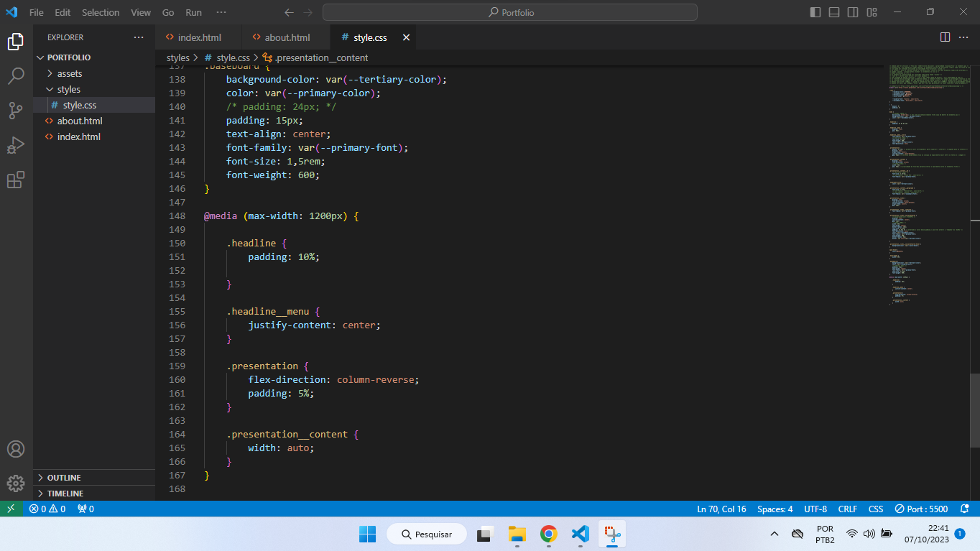Screen dimensions: 980x551
Task: Click the ports forwarded status item
Action: tap(86, 509)
